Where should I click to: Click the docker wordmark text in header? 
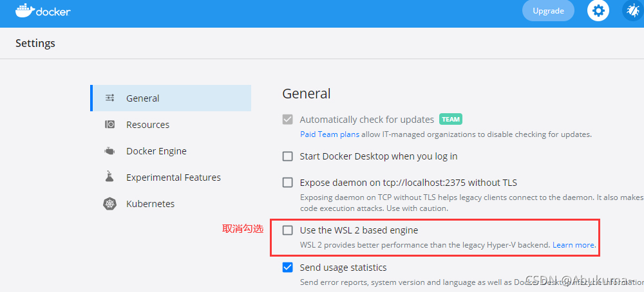[53, 12]
